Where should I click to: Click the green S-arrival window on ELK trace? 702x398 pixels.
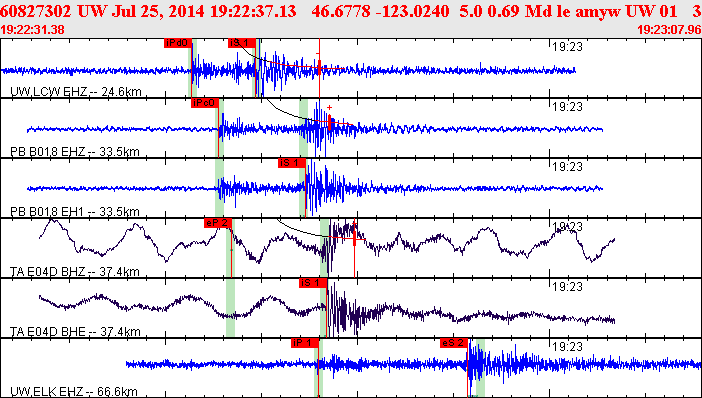(480, 368)
